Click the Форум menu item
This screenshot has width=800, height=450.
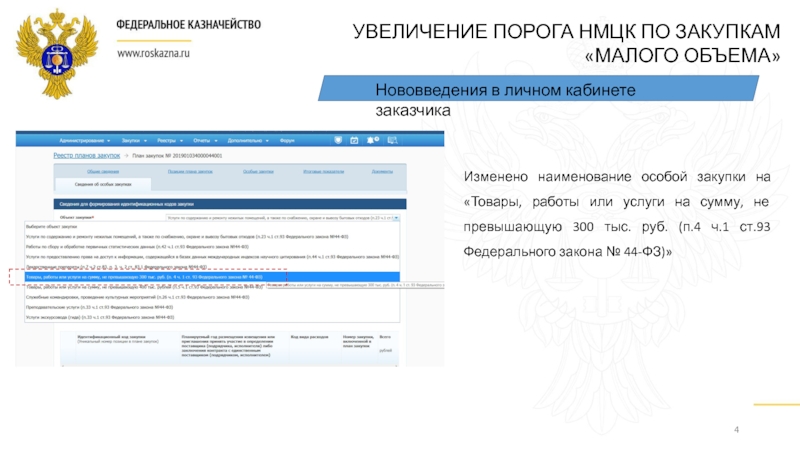[x=287, y=140]
